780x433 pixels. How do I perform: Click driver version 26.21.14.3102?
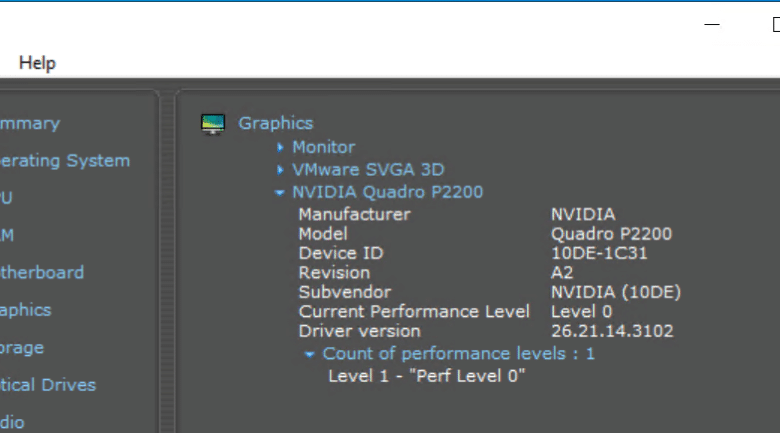coord(612,331)
